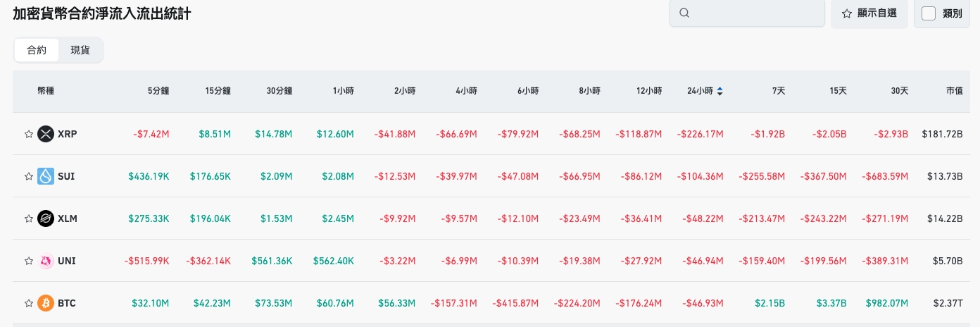Viewport: 980px width, 327px height.
Task: Click the XRP coin logo icon
Action: click(x=46, y=134)
